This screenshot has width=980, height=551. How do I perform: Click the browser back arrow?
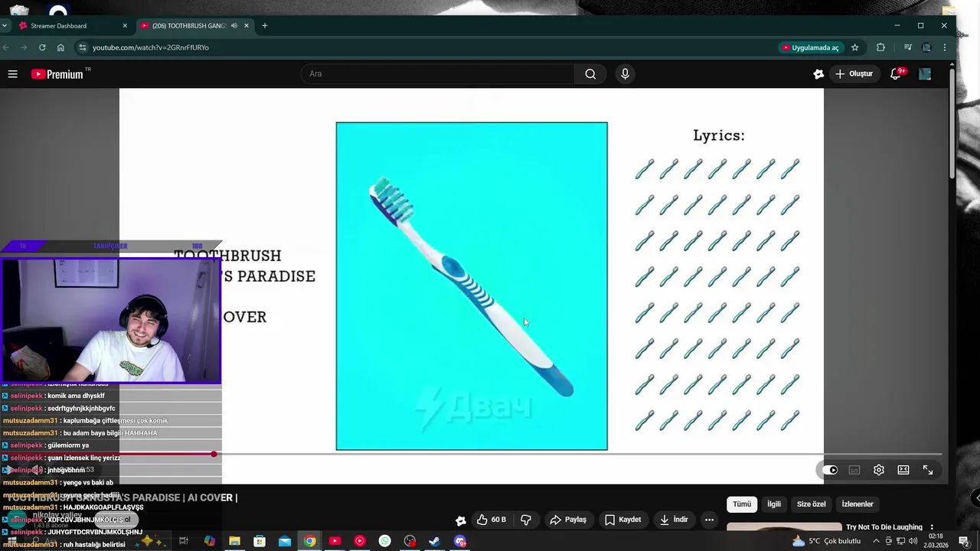(6, 47)
